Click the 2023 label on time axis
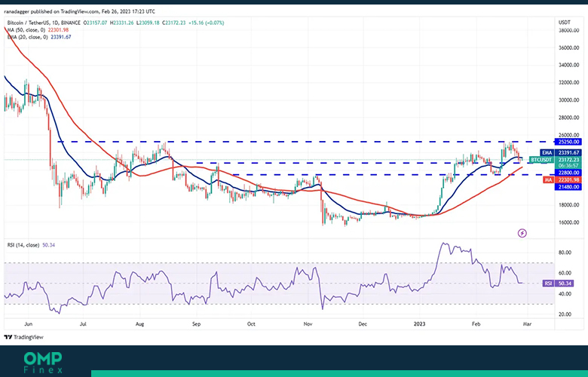 point(419,323)
